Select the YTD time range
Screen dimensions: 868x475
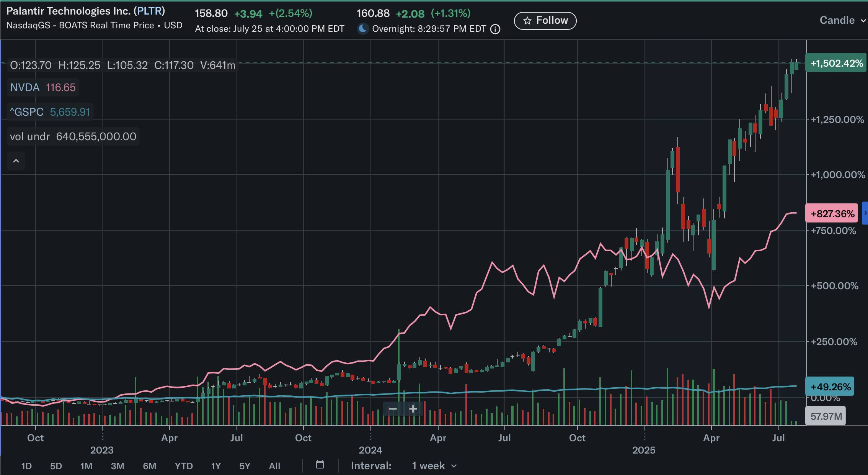pos(184,466)
